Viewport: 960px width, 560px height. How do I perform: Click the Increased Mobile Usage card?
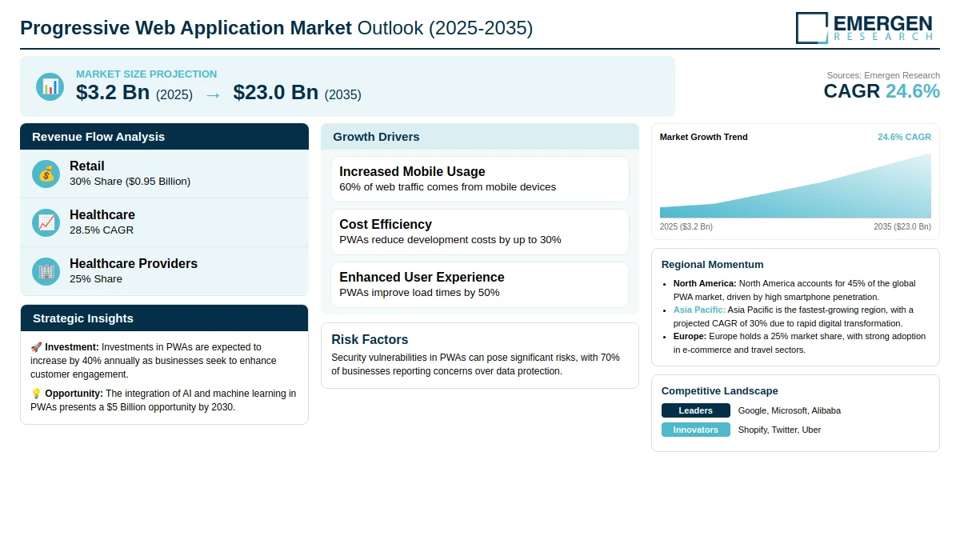[480, 179]
